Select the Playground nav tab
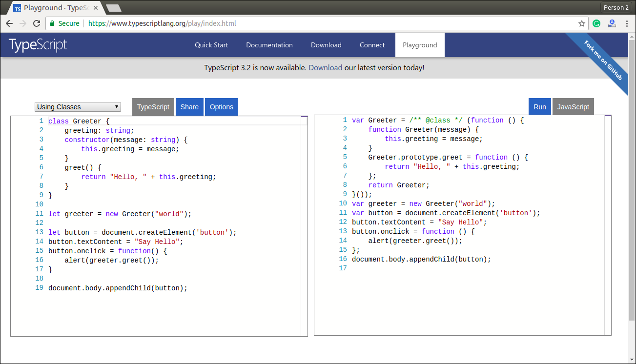 (420, 45)
